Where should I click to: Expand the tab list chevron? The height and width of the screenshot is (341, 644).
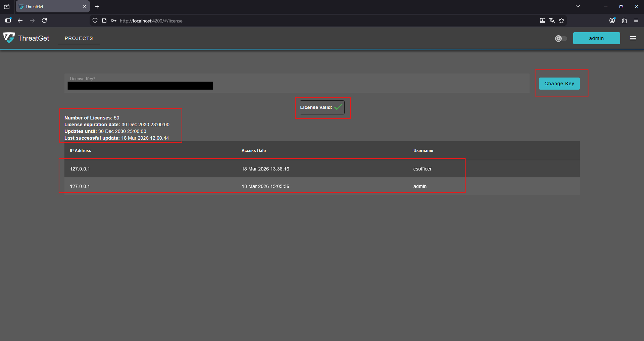click(578, 6)
